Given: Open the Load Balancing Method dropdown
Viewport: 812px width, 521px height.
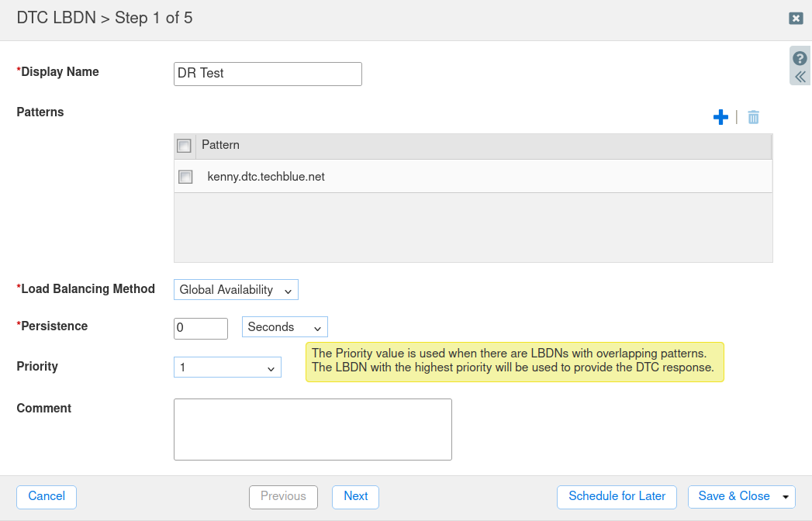Looking at the screenshot, I should click(x=236, y=290).
